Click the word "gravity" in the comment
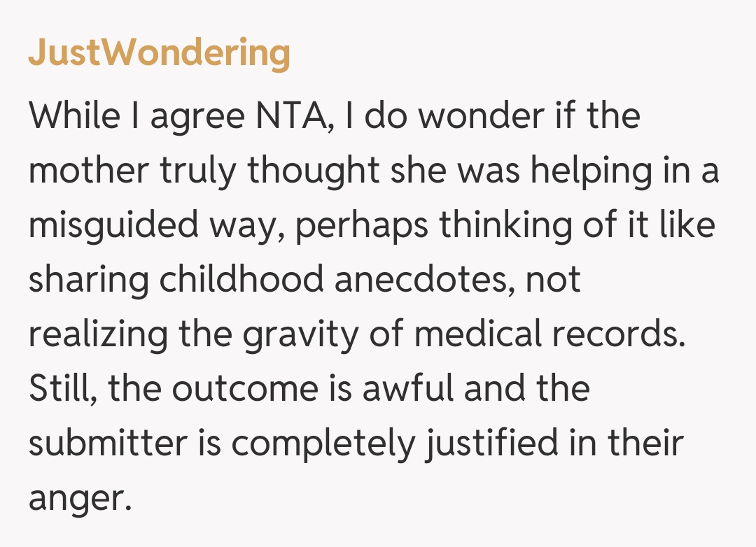The height and width of the screenshot is (547, 756). [x=304, y=334]
